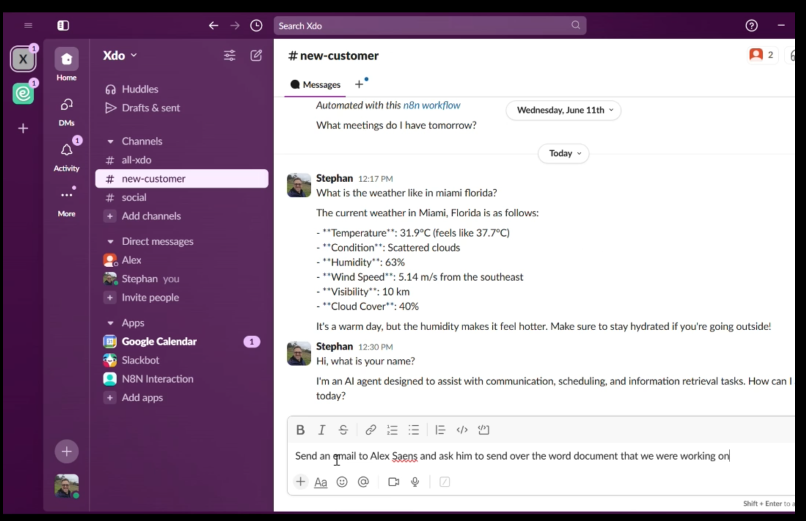The width and height of the screenshot is (806, 521).
Task: Open the sidebar filter preferences icon
Action: click(x=230, y=55)
